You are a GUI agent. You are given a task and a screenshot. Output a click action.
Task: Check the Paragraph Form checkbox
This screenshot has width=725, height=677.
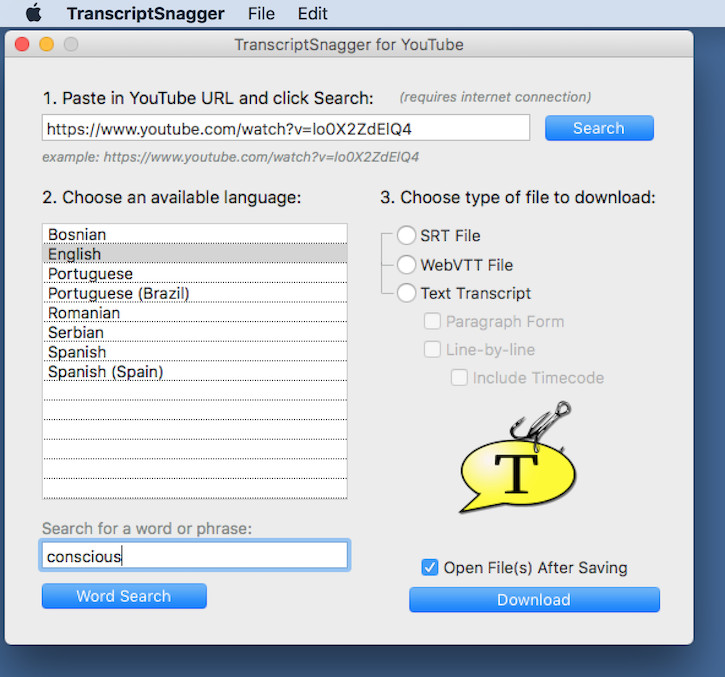pos(432,321)
